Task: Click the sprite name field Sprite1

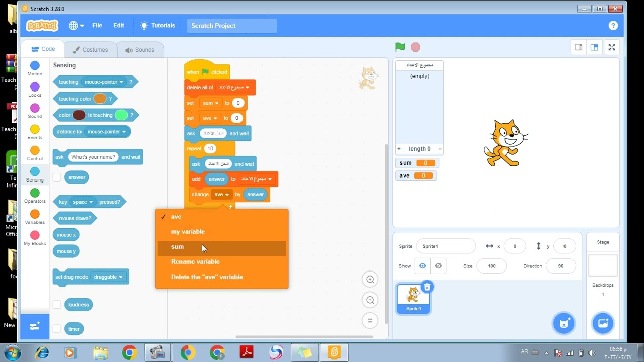Action: pos(445,246)
